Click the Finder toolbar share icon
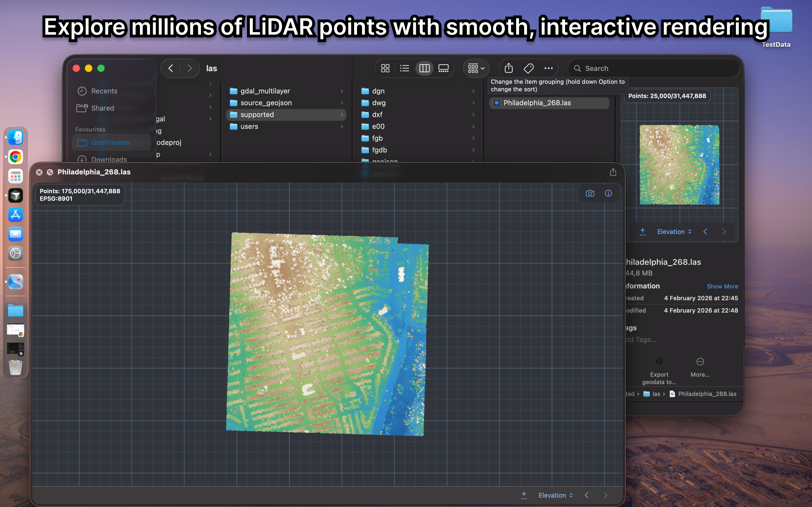The image size is (812, 507). tap(508, 68)
